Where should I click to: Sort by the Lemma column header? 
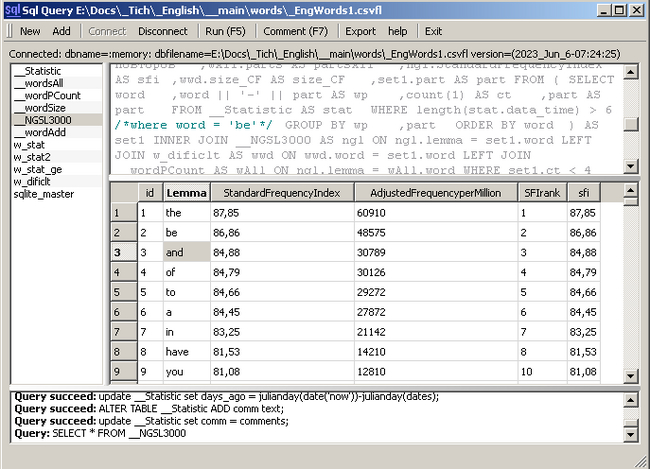coord(187,192)
